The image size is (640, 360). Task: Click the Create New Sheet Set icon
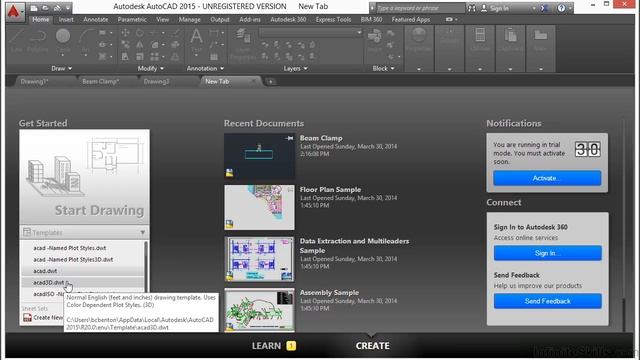tap(27, 318)
